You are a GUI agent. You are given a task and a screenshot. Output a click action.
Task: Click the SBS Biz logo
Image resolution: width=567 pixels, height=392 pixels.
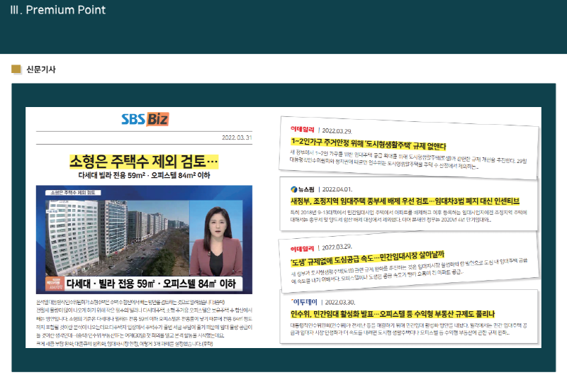pos(145,119)
